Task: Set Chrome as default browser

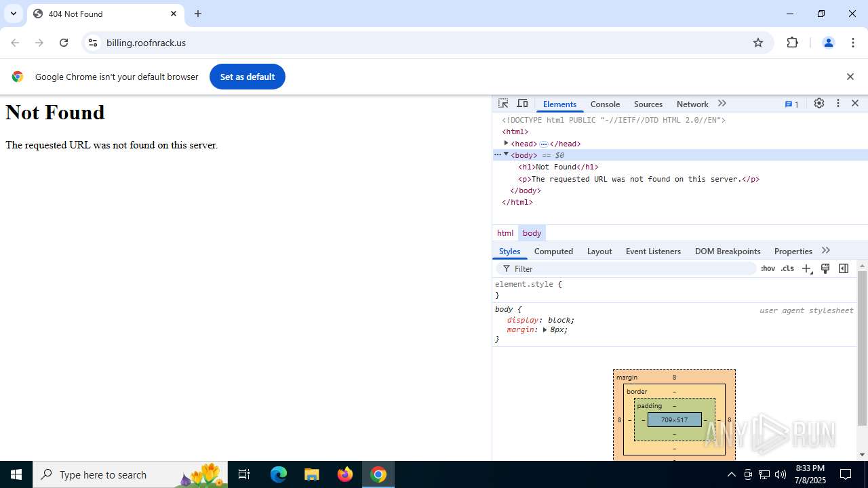Action: (x=247, y=77)
